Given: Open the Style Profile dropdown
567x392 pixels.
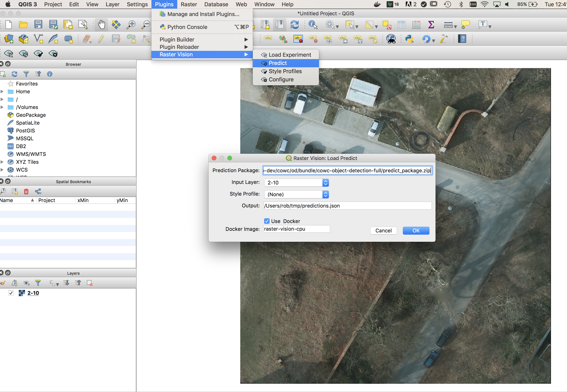Looking at the screenshot, I should (x=297, y=194).
